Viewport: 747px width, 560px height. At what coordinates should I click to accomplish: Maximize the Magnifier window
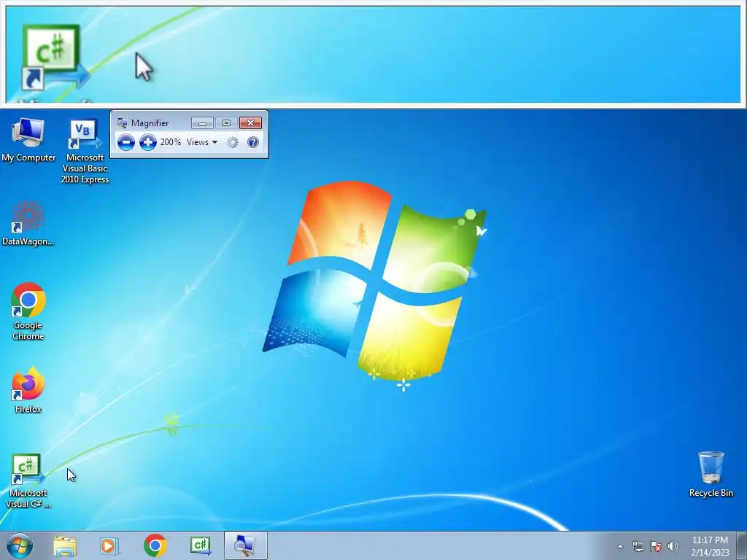coord(226,123)
